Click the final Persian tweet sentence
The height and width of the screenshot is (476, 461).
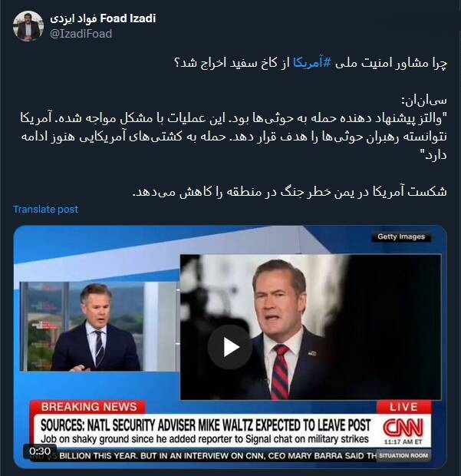coord(290,192)
